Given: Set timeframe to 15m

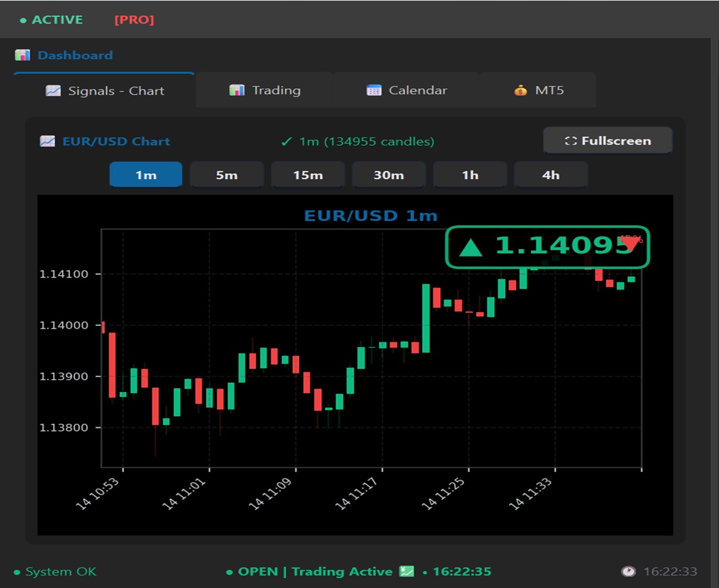Looking at the screenshot, I should tap(308, 175).
